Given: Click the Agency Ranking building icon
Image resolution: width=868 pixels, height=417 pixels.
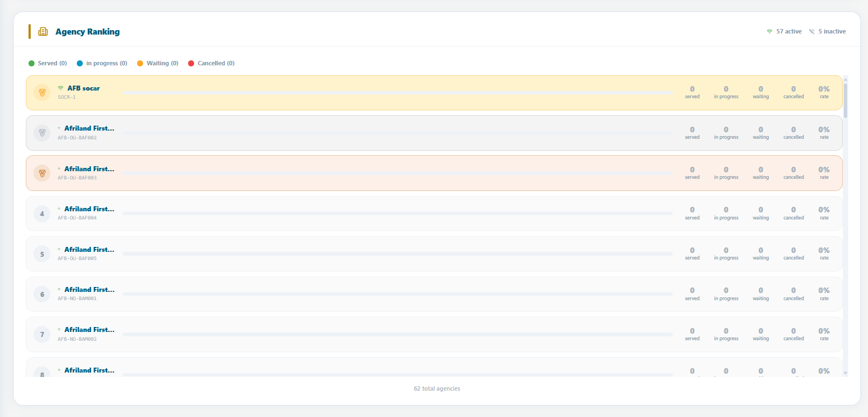Looking at the screenshot, I should [43, 32].
